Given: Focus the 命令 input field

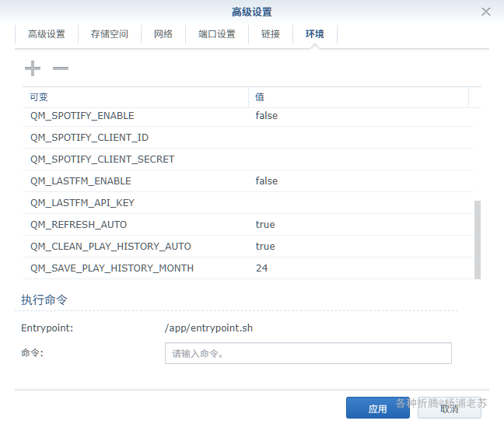Looking at the screenshot, I should (308, 353).
